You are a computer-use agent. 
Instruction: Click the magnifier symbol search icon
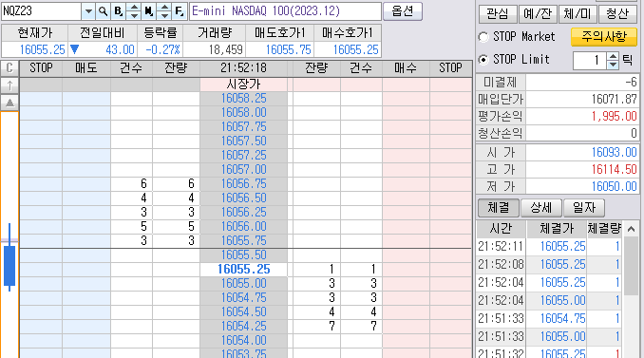click(x=104, y=11)
